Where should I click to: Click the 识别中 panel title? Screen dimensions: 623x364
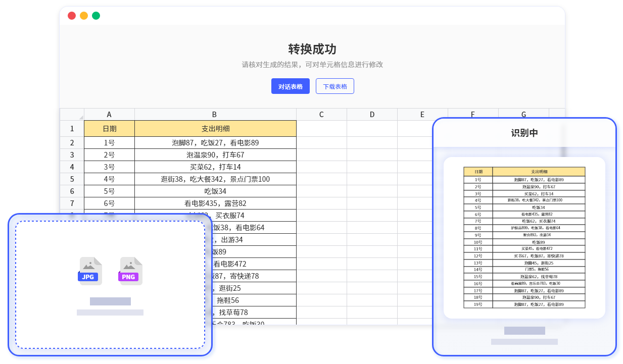524,133
